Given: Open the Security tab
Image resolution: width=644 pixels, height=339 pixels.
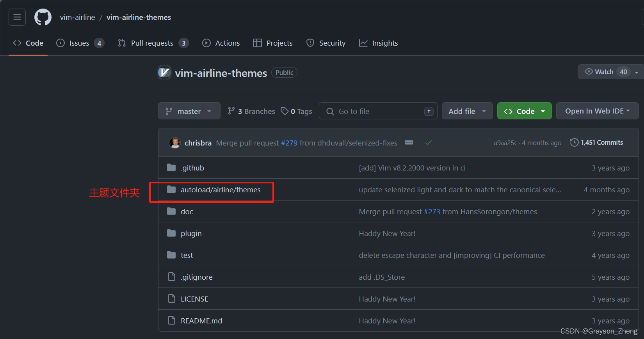Looking at the screenshot, I should (326, 43).
